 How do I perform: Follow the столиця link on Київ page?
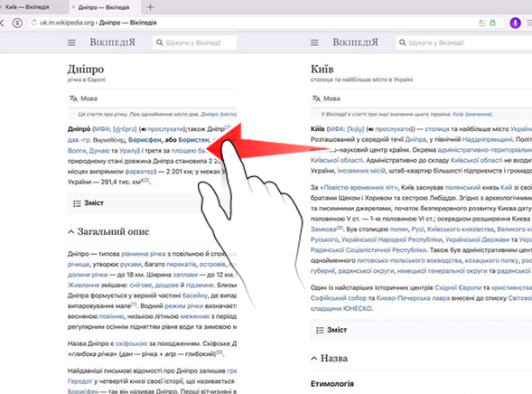436,129
